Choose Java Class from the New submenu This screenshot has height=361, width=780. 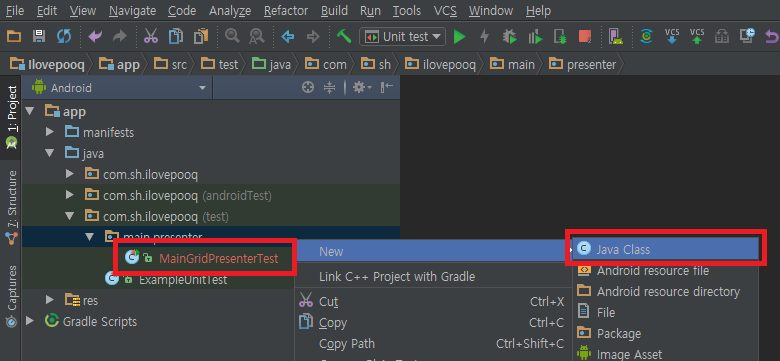pyautogui.click(x=665, y=250)
